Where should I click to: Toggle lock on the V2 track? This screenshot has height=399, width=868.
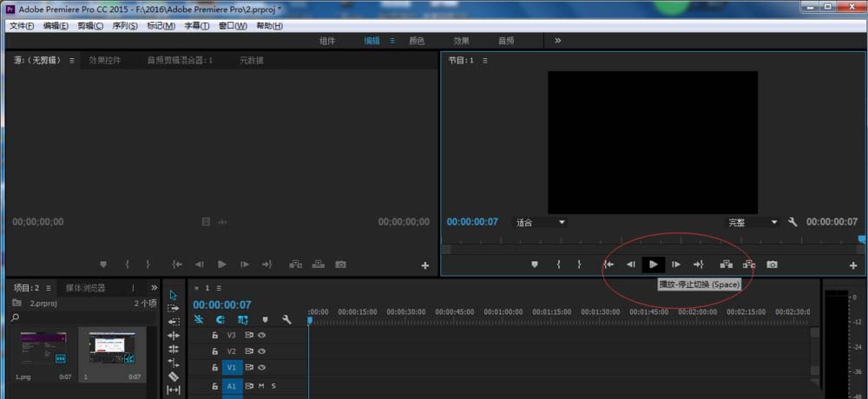215,351
